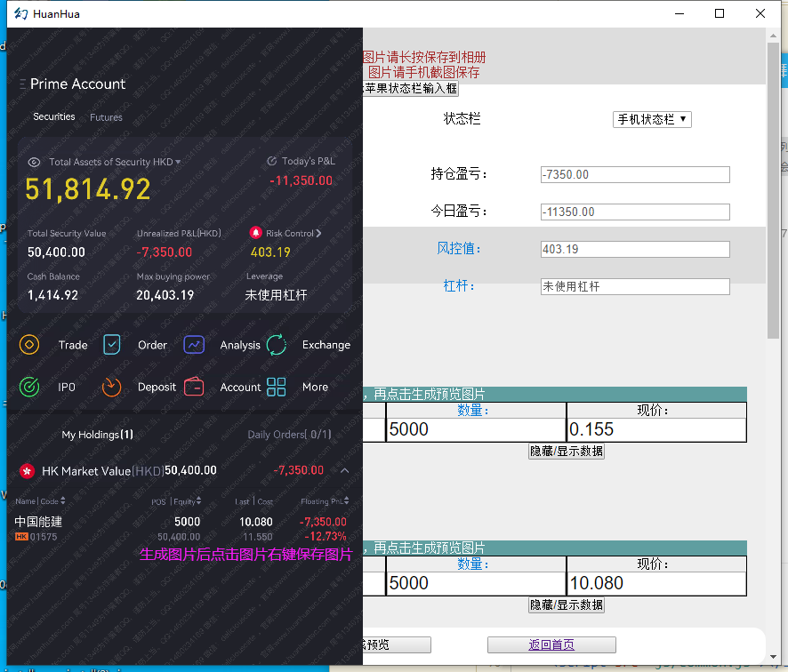The width and height of the screenshot is (788, 672).
Task: Click the 返回首页 link button
Action: [x=551, y=645]
